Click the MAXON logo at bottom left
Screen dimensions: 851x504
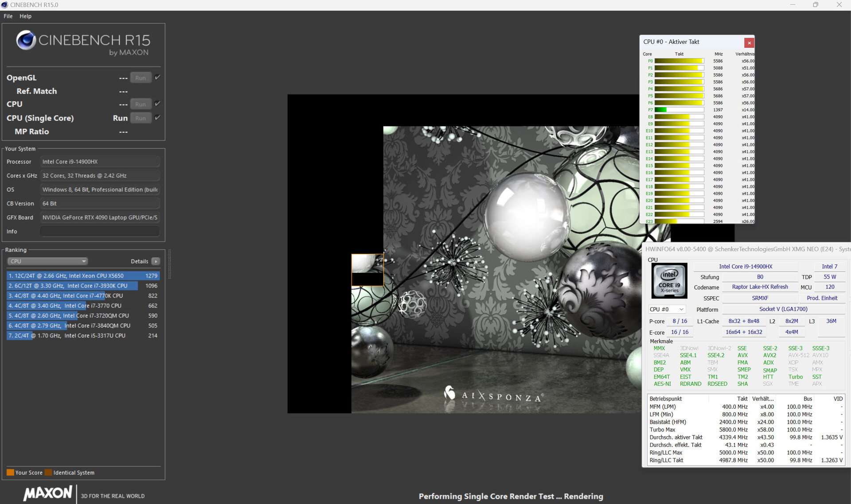(x=48, y=493)
